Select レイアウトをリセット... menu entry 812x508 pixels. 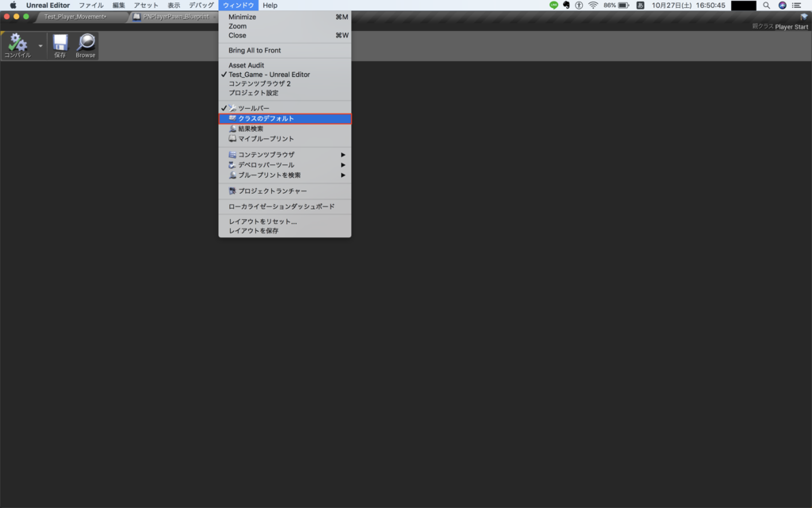285,221
